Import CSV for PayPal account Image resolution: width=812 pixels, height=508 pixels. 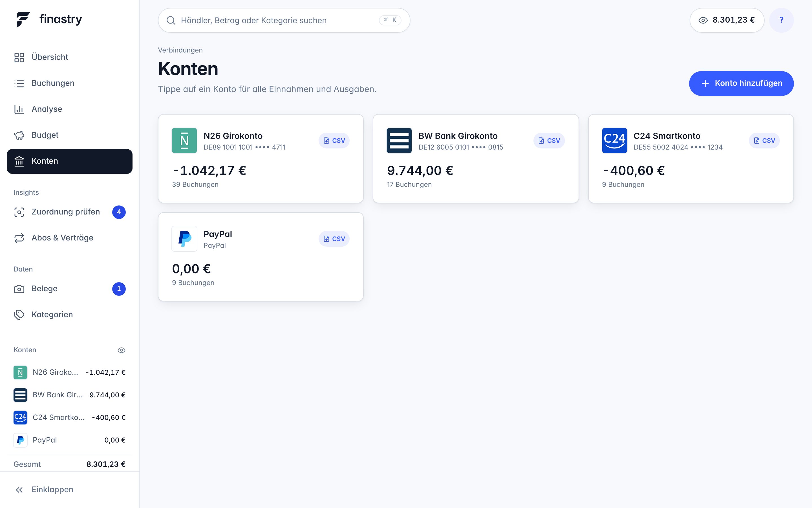click(334, 238)
